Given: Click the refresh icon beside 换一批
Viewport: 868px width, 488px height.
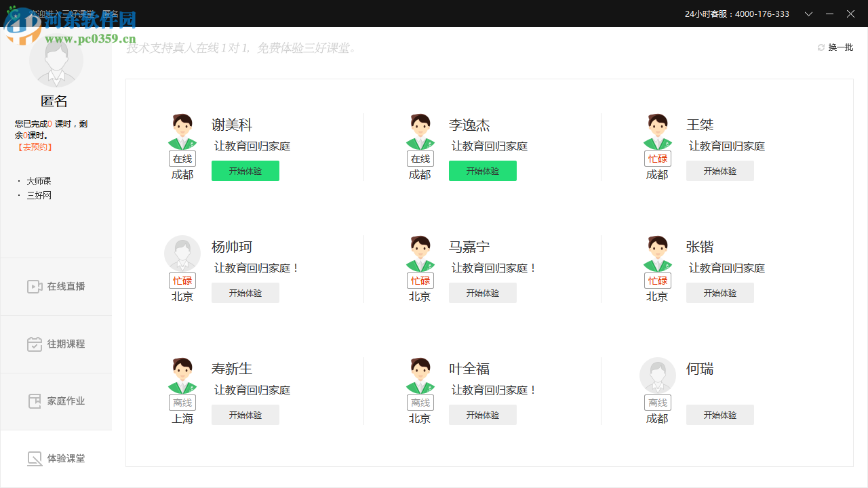Looking at the screenshot, I should click(821, 47).
